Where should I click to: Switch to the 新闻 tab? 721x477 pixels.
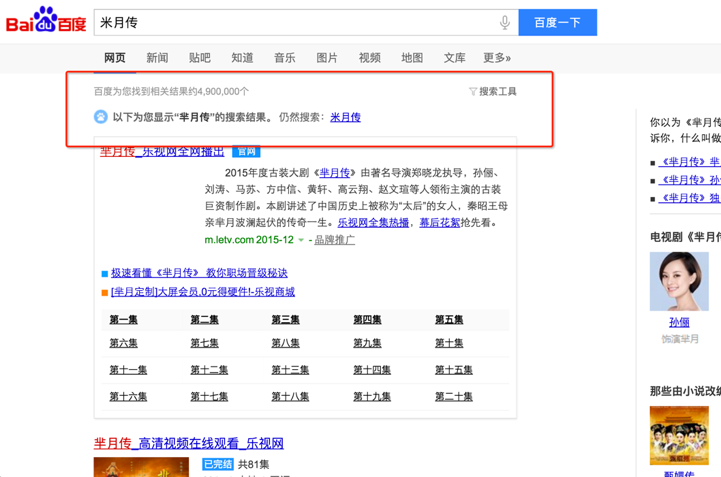tap(157, 58)
